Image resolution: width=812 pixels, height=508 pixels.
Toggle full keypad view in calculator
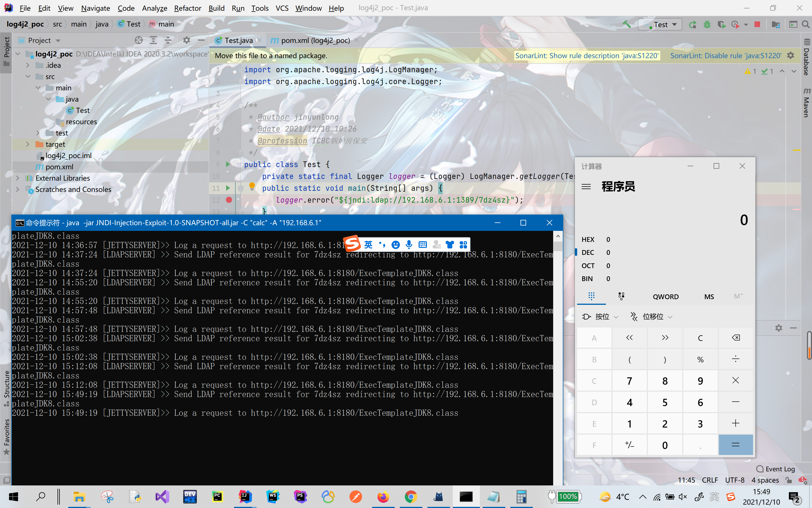coord(591,296)
